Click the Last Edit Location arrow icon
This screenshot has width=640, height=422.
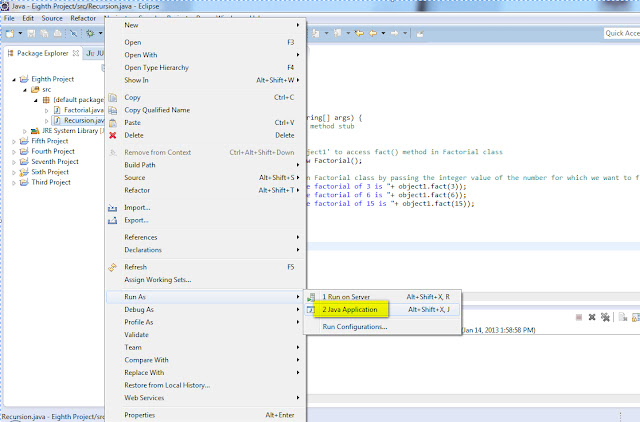pos(359,33)
